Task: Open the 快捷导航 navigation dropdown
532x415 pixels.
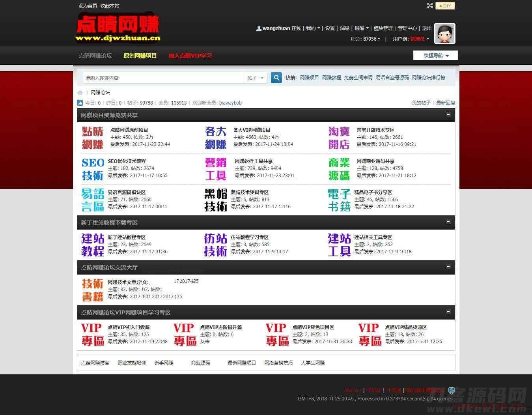Action: [435, 55]
